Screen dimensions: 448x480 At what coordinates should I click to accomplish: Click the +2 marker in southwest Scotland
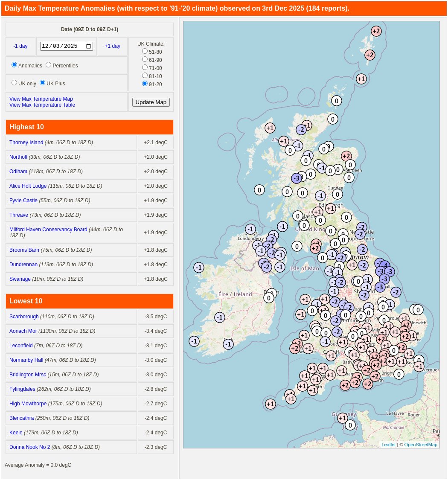(315, 248)
